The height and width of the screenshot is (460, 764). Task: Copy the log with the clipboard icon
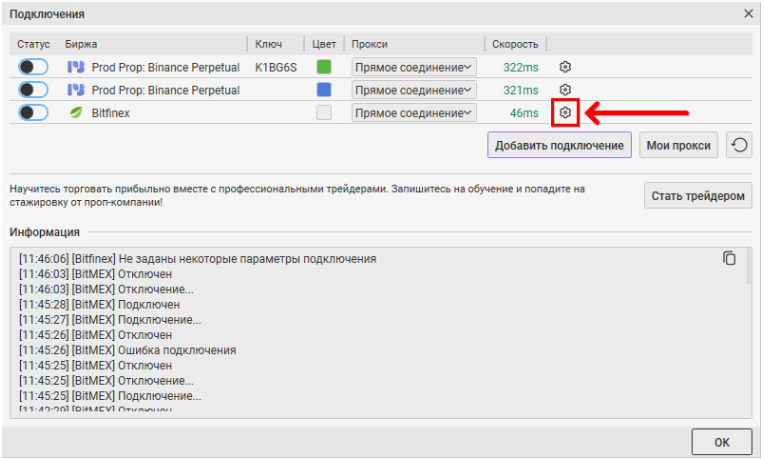tap(729, 258)
